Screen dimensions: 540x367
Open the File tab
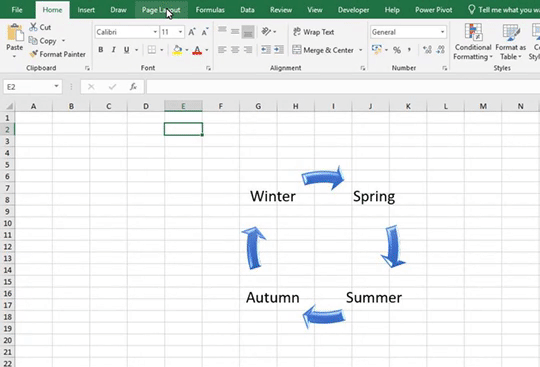coord(17,10)
